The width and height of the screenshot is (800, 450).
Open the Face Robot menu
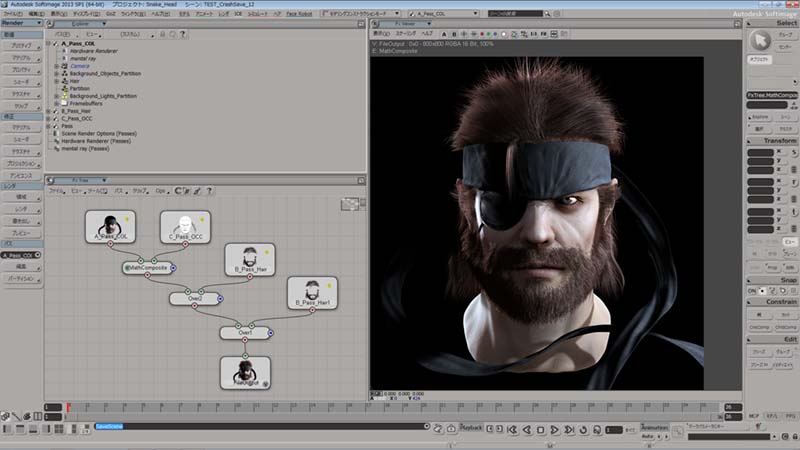(299, 14)
